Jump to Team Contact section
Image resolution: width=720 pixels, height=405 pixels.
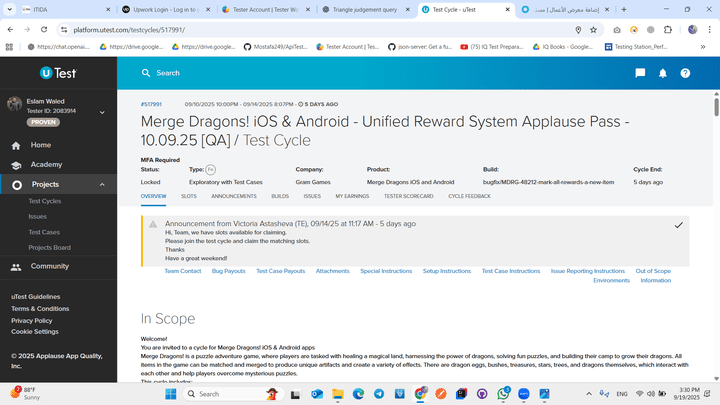pos(183,271)
